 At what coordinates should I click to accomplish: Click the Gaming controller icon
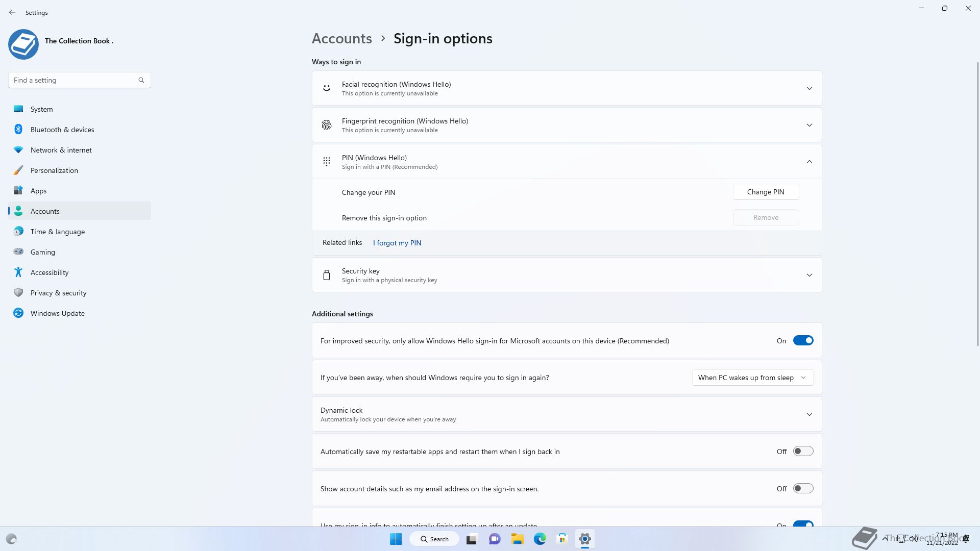(x=18, y=252)
